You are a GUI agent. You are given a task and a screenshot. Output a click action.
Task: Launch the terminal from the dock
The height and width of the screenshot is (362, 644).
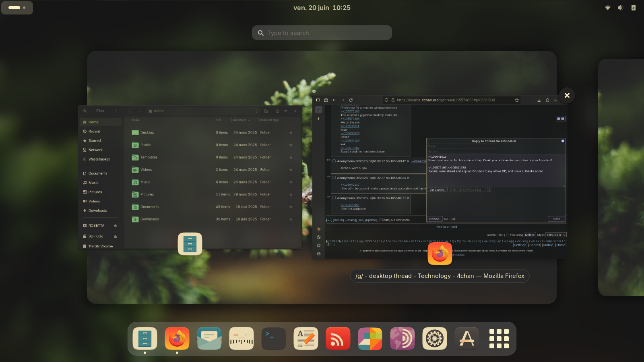click(274, 338)
